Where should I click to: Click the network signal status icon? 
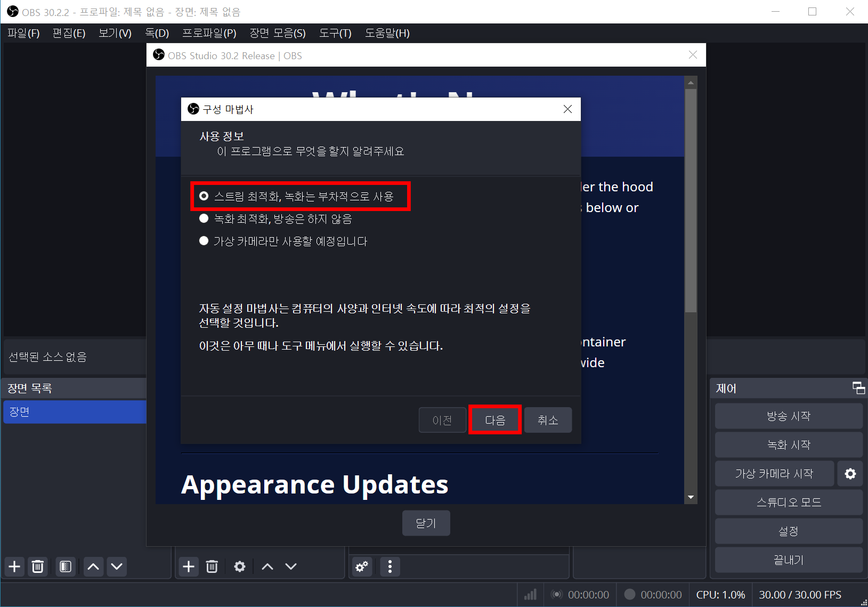(x=530, y=595)
